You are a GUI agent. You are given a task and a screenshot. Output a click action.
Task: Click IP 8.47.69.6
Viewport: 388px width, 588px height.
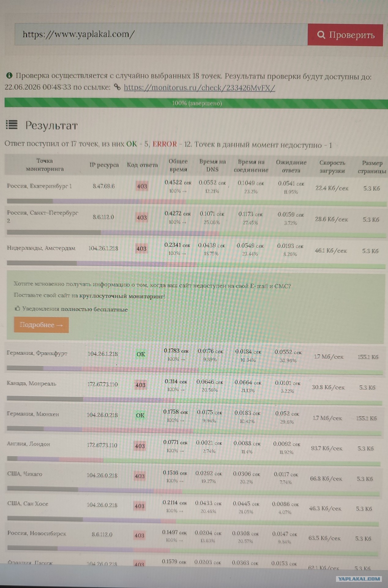(104, 186)
